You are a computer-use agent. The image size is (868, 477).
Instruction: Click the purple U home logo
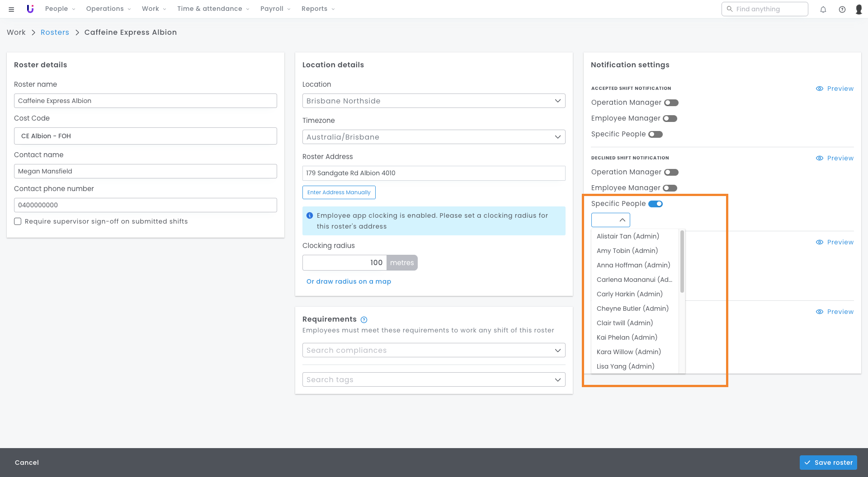pyautogui.click(x=30, y=9)
